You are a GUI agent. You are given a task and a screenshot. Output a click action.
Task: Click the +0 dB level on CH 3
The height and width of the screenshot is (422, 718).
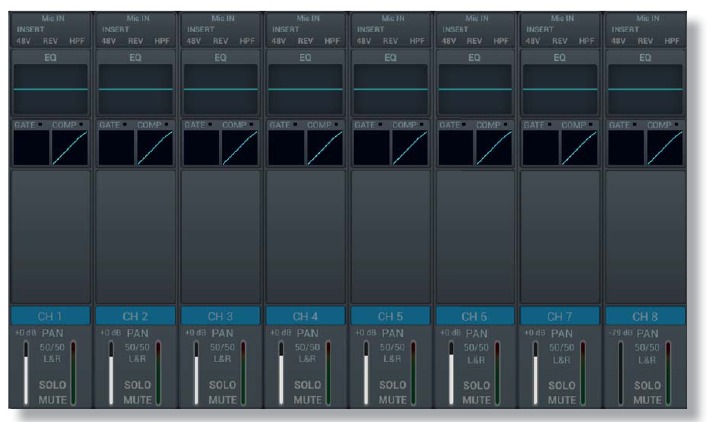click(x=196, y=332)
